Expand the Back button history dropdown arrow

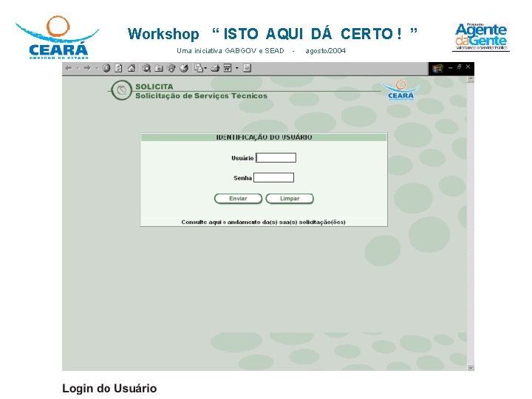pos(78,68)
